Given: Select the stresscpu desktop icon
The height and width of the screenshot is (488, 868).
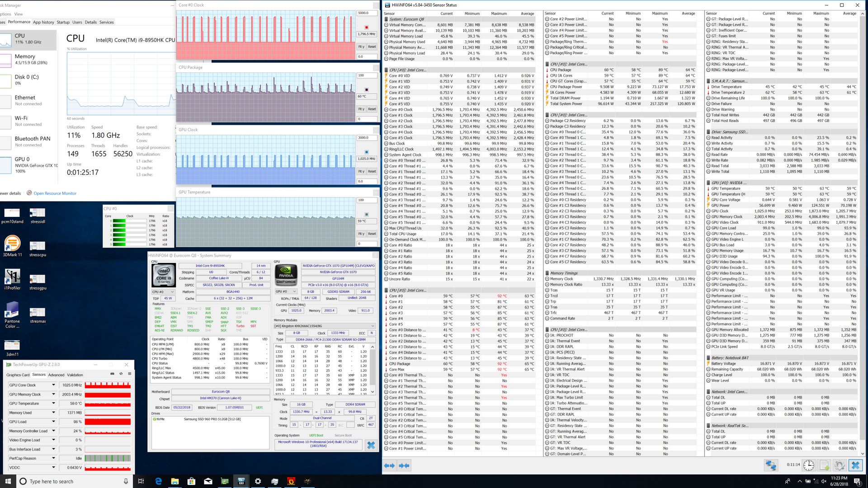Looking at the screenshot, I should (38, 249).
